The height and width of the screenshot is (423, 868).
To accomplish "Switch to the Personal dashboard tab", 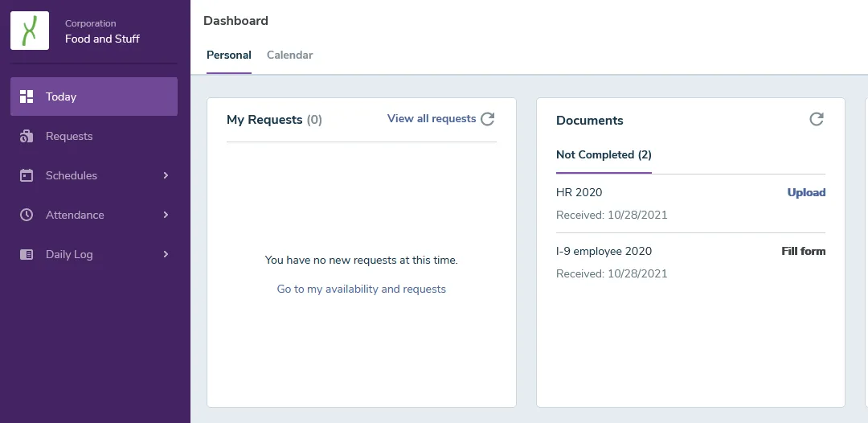I will [x=228, y=55].
